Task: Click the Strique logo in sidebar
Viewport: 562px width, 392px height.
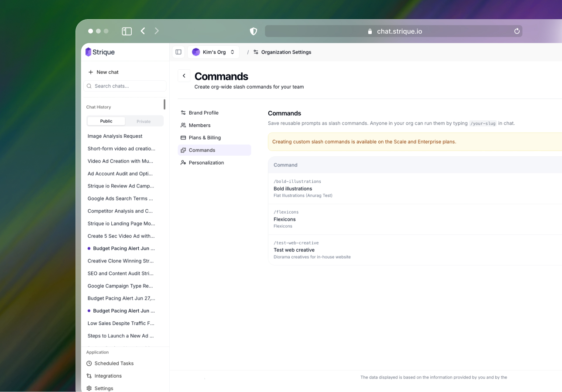Action: (x=100, y=52)
